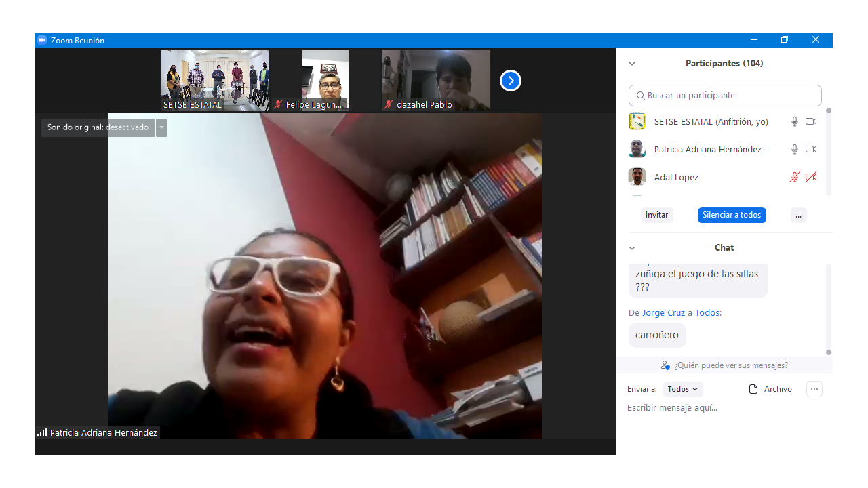The height and width of the screenshot is (488, 868).
Task: Click the muted mic icon on dazahel Pablo's thumbnail
Action: (x=389, y=104)
